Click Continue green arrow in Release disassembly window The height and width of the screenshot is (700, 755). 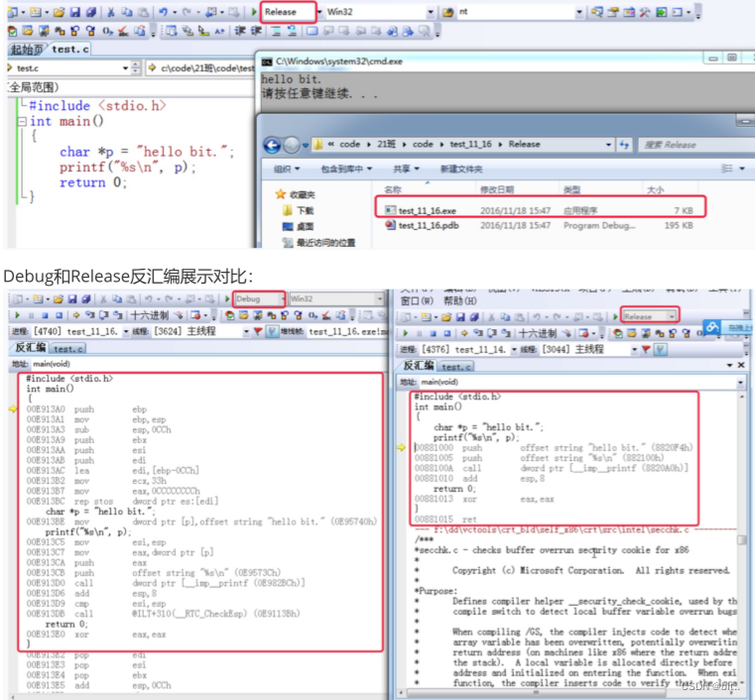point(406,333)
